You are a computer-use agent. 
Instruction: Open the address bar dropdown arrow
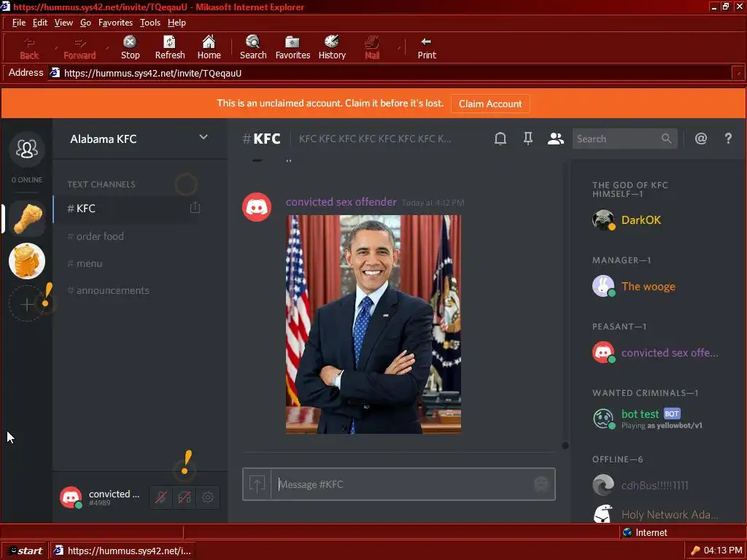[738, 73]
